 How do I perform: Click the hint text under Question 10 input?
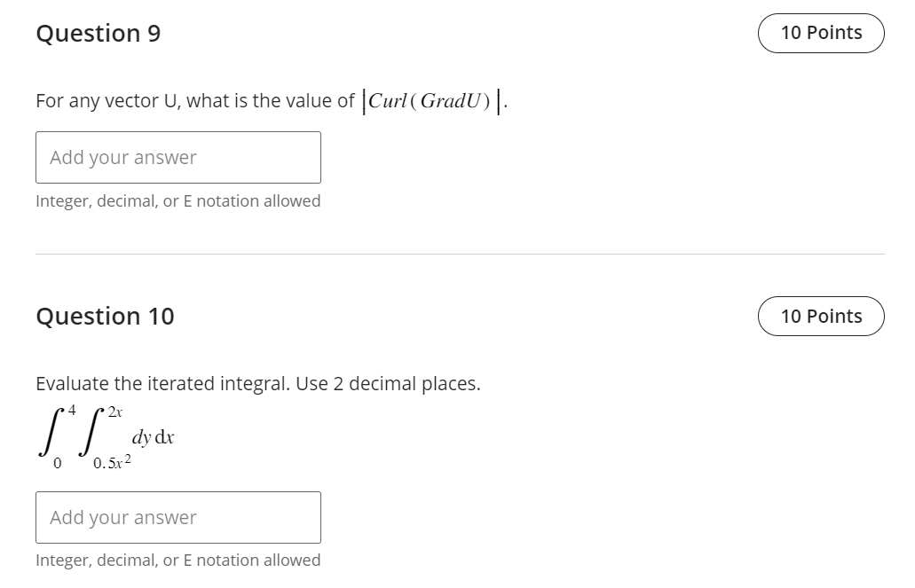pyautogui.click(x=178, y=561)
